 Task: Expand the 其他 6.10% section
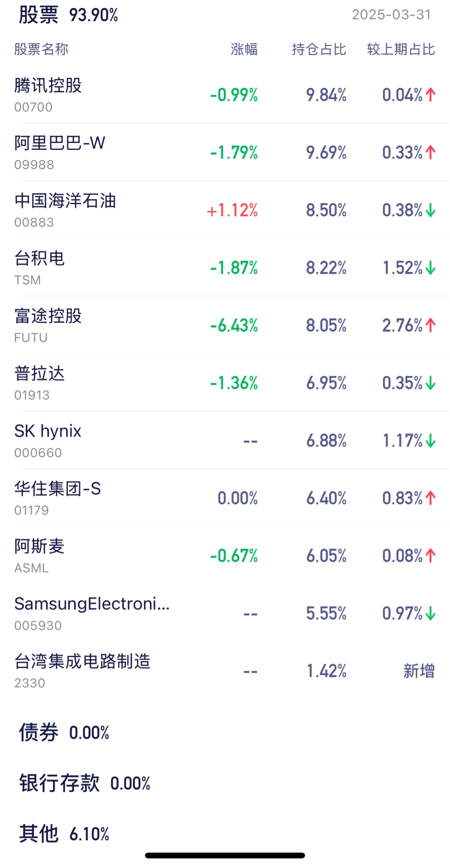tap(64, 834)
